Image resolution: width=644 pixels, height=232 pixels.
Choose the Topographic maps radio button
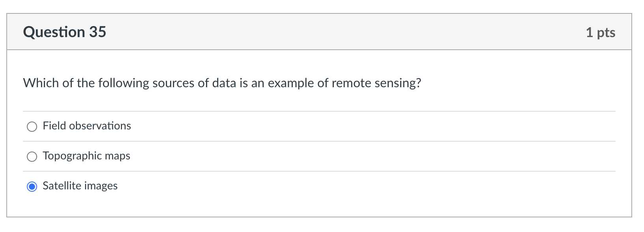pos(32,157)
